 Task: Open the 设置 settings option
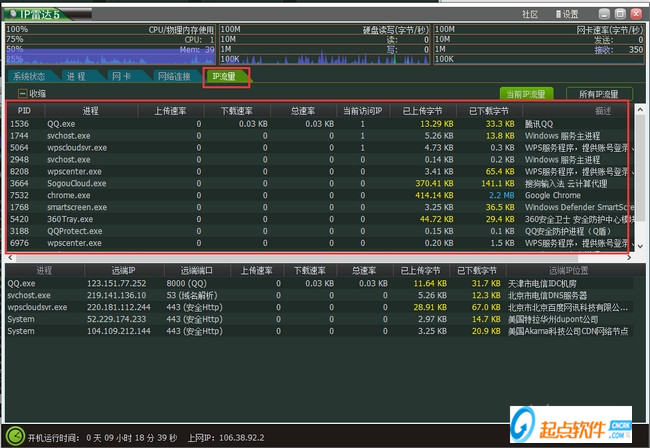[567, 14]
